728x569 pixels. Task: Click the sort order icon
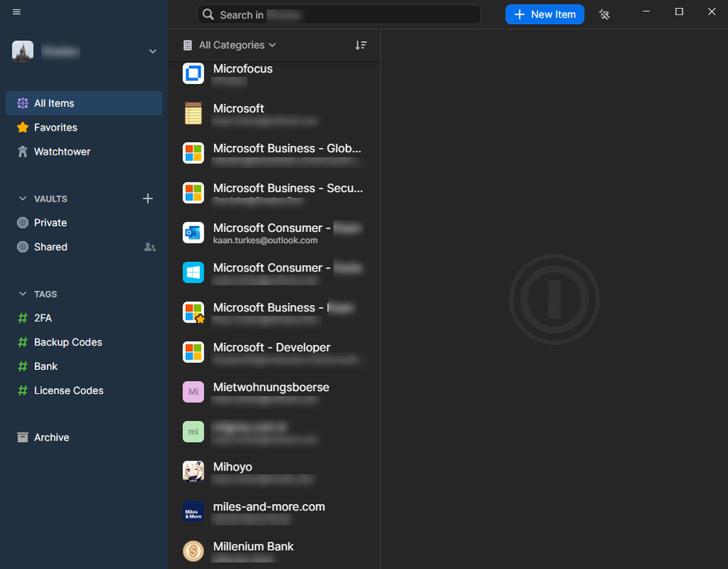pyautogui.click(x=360, y=45)
